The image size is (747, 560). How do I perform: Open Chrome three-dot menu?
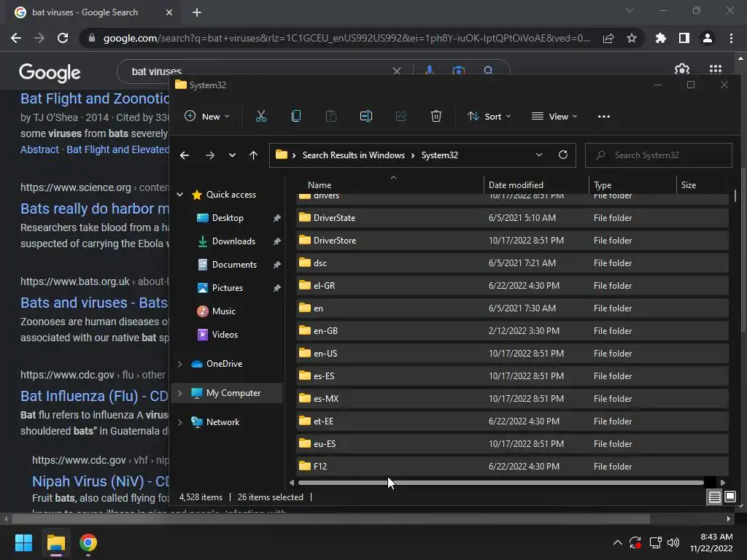731,38
